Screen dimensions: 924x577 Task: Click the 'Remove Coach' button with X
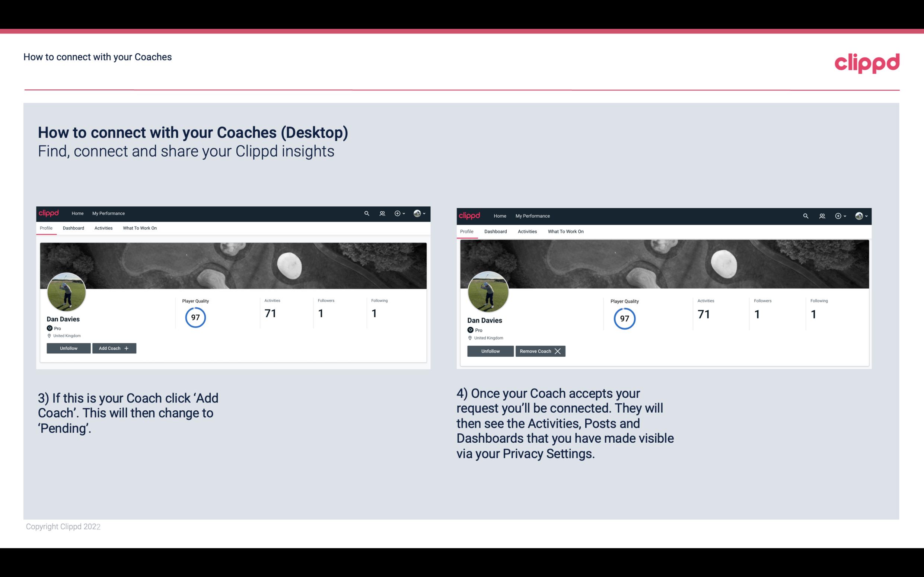(x=540, y=351)
